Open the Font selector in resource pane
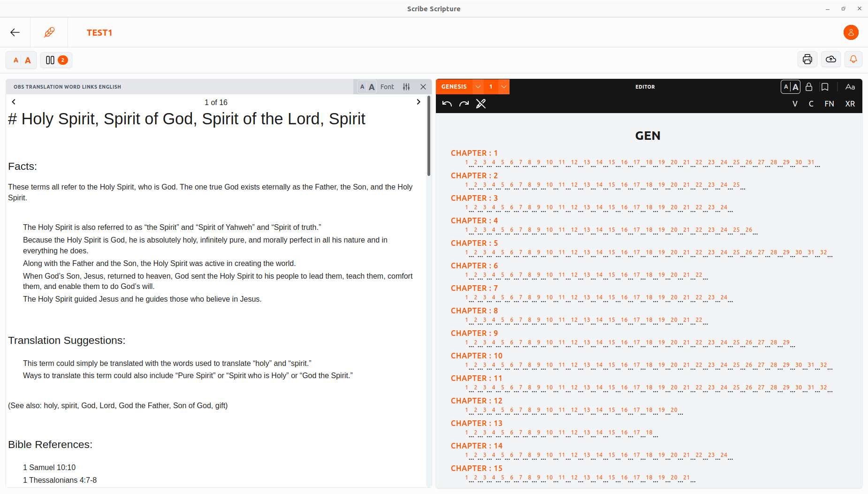Screen dimensions: 868x494 pos(387,87)
